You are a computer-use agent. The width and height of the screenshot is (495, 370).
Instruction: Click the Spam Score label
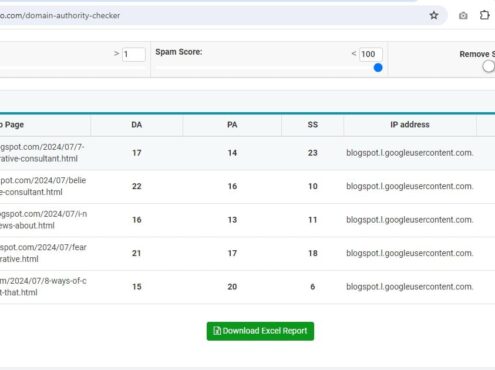pos(179,52)
